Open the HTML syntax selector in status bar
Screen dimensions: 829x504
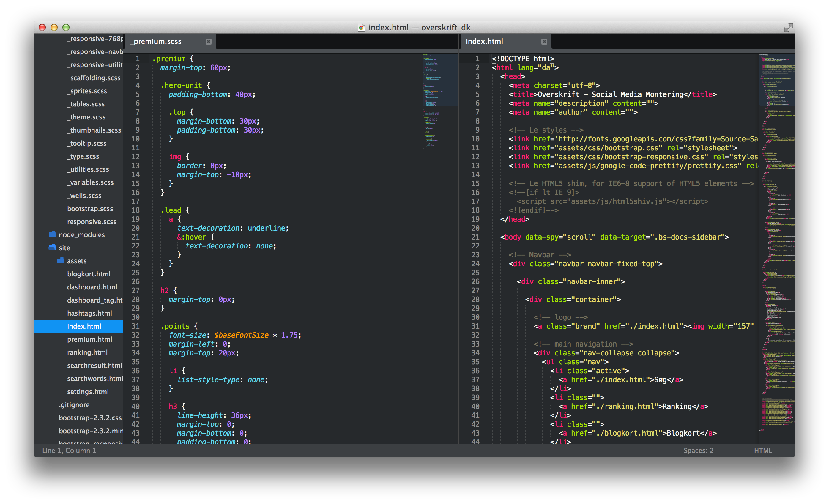coord(763,450)
